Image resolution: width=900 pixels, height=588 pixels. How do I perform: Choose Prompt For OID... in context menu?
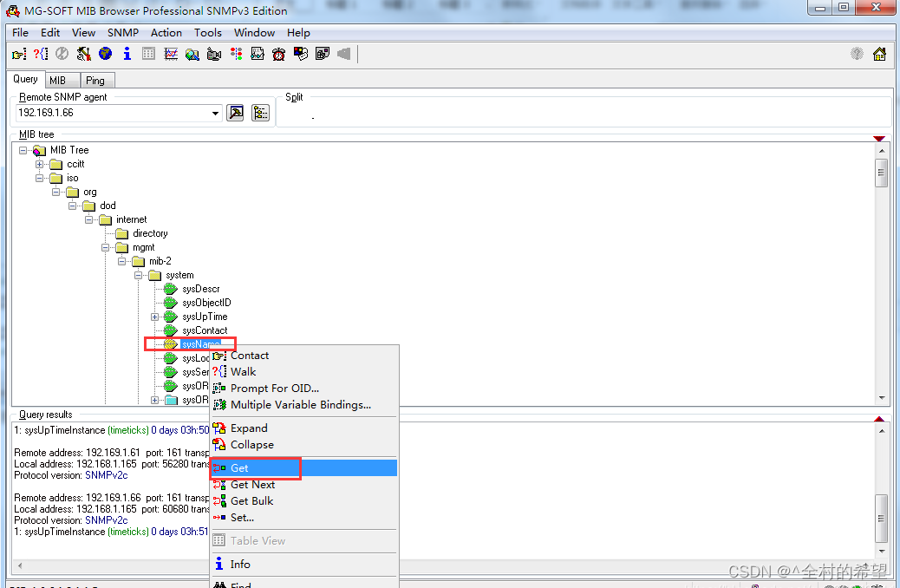coord(303,389)
